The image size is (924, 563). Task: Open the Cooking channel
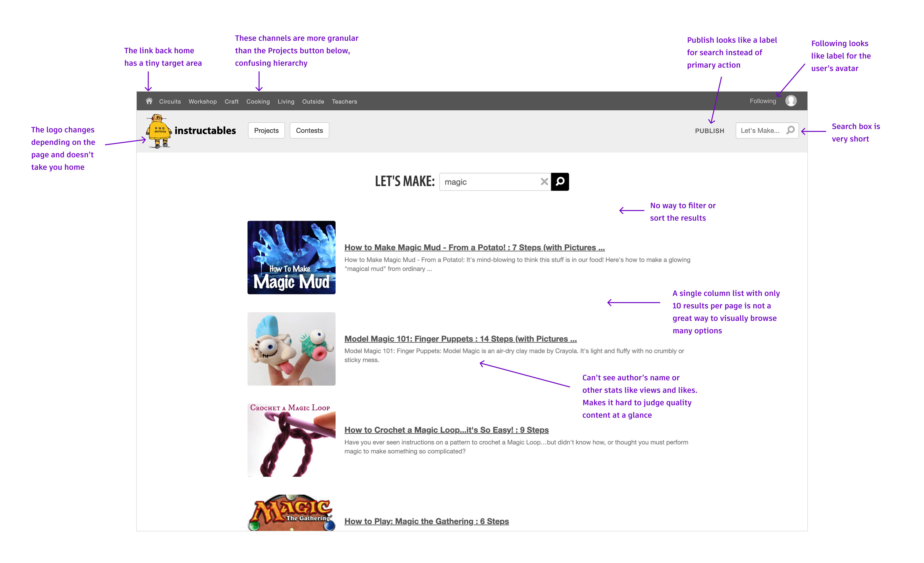point(258,101)
